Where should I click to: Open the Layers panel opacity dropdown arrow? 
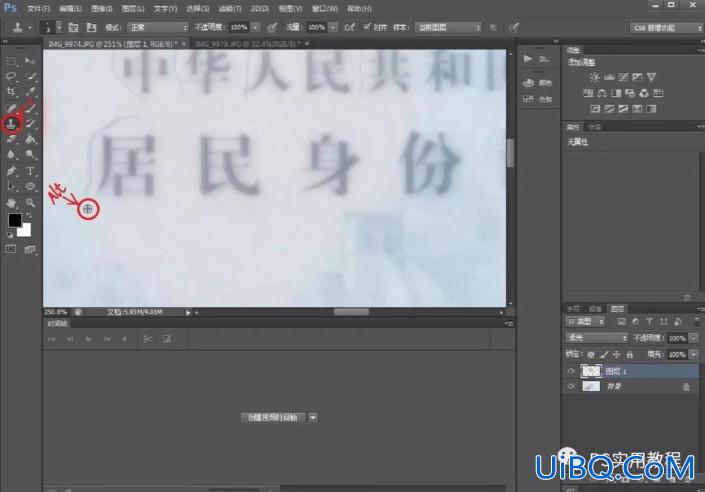(x=695, y=338)
